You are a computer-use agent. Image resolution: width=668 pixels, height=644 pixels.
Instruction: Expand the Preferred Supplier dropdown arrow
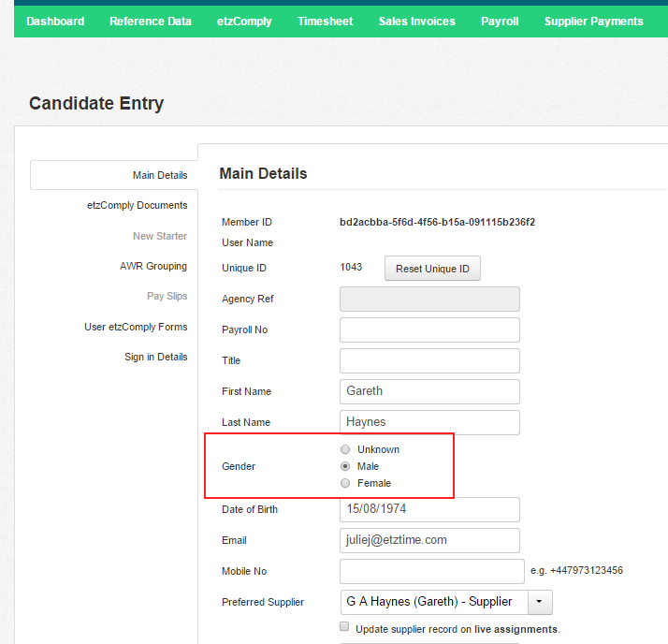coord(540,602)
